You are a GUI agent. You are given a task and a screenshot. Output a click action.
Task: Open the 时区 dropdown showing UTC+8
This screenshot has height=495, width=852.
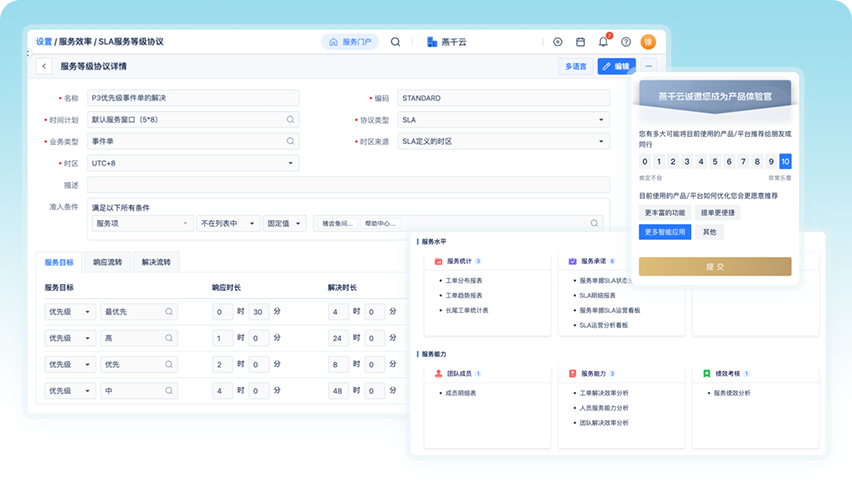tap(193, 163)
